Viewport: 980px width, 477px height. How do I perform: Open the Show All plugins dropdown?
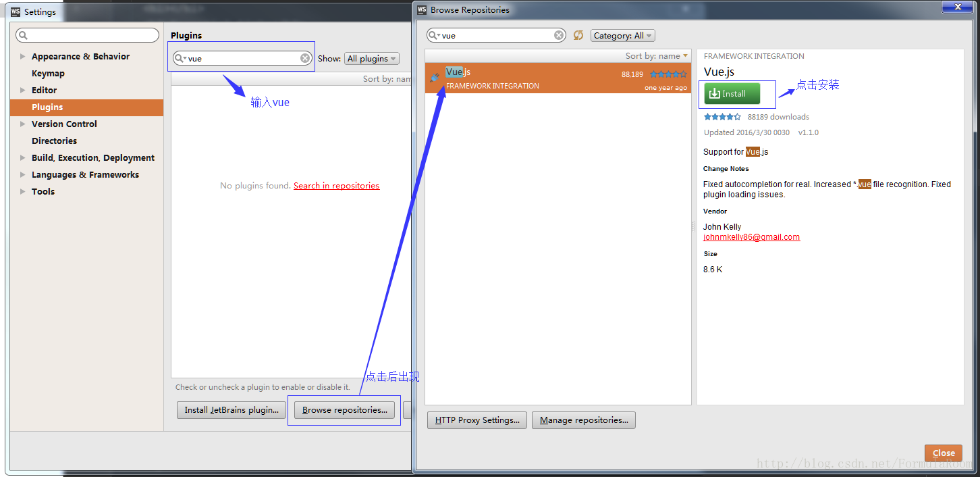coord(372,59)
